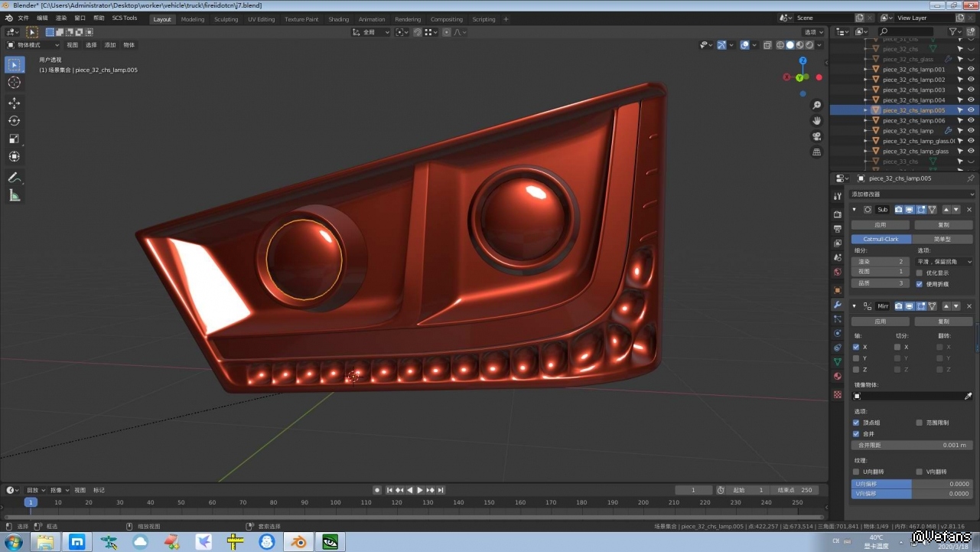Screen dimensions: 980x552
Task: Enable the Y axis checkbox for Mirror
Action: point(856,358)
